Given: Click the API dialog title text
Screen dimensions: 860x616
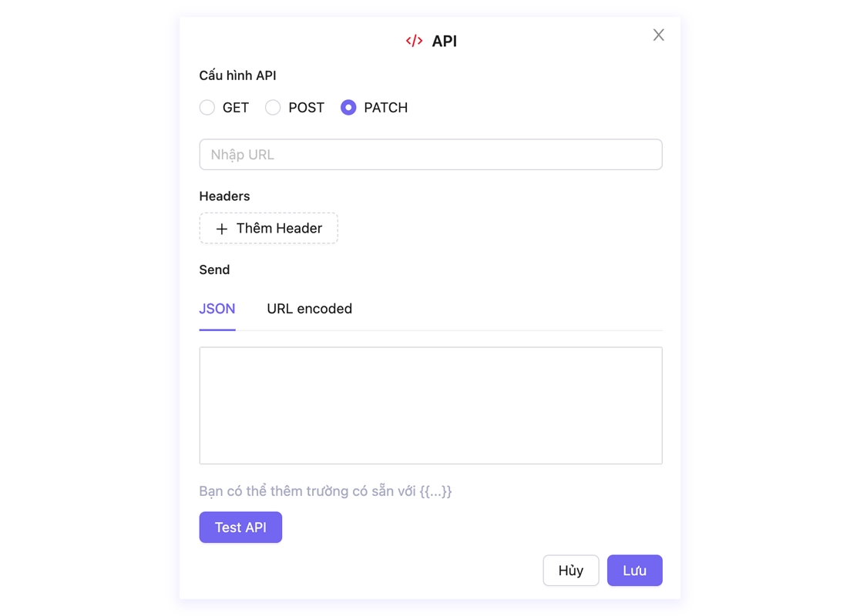Looking at the screenshot, I should point(445,42).
